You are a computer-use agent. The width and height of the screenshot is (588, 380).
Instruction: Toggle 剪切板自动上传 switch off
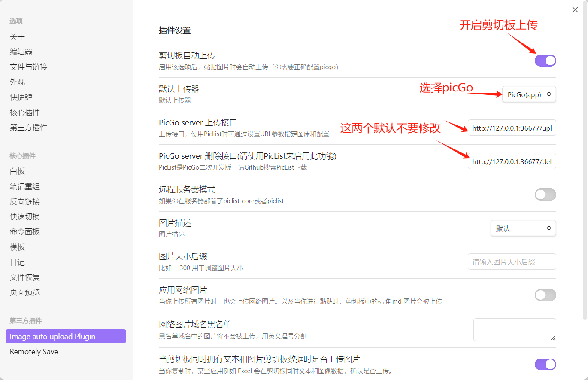tap(545, 61)
